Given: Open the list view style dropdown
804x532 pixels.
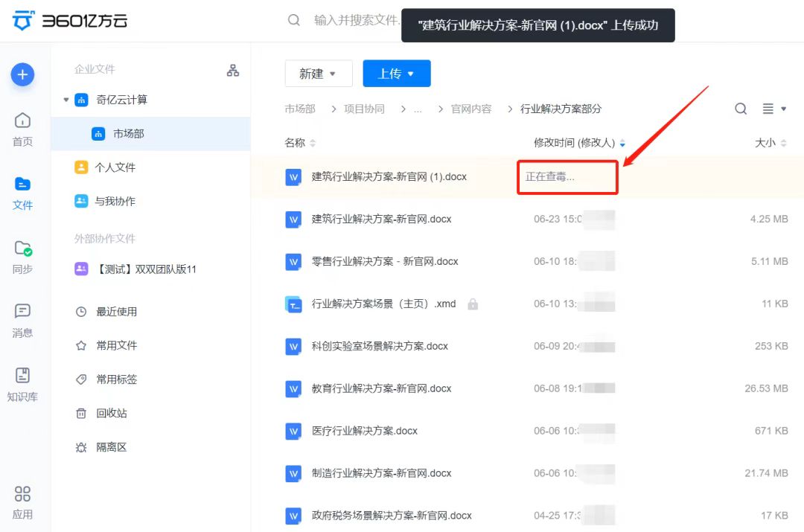Looking at the screenshot, I should coord(774,109).
